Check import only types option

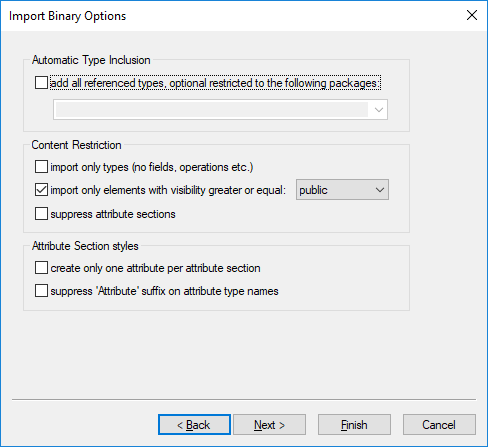41,167
